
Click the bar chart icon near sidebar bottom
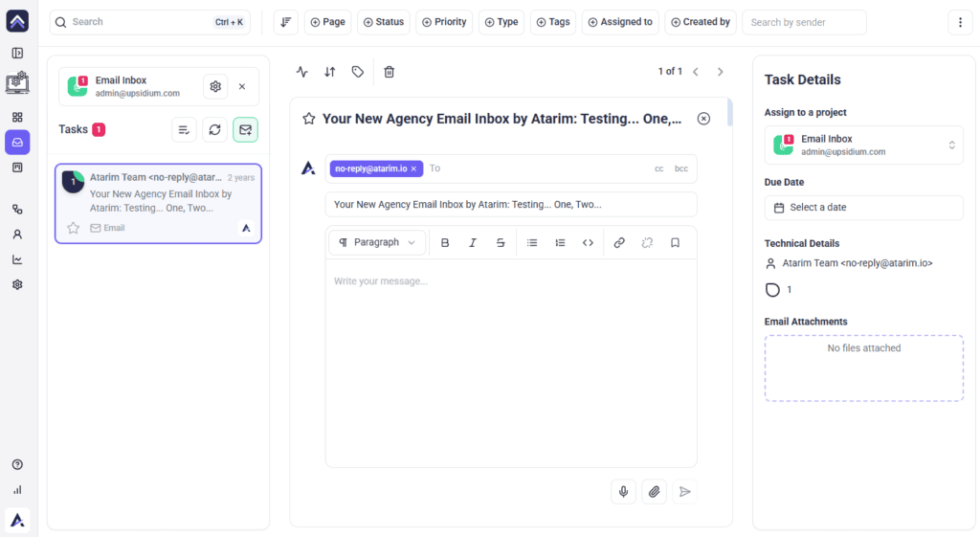pos(17,490)
